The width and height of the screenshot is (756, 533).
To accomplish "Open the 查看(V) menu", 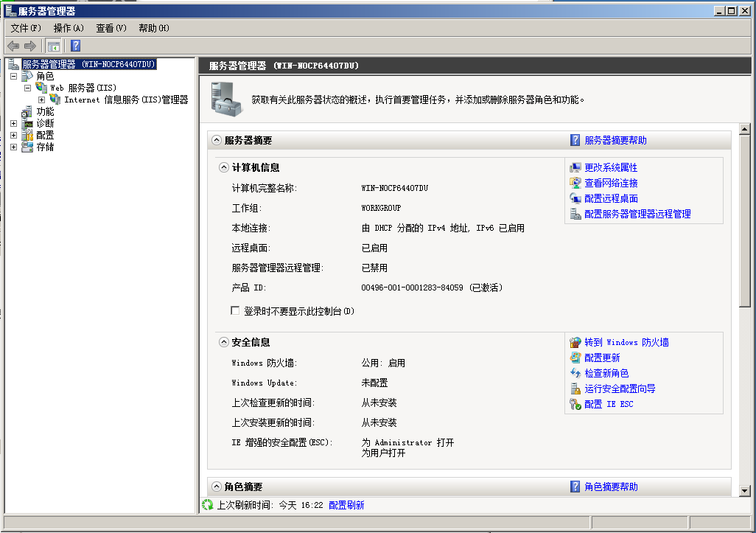I will coord(111,28).
